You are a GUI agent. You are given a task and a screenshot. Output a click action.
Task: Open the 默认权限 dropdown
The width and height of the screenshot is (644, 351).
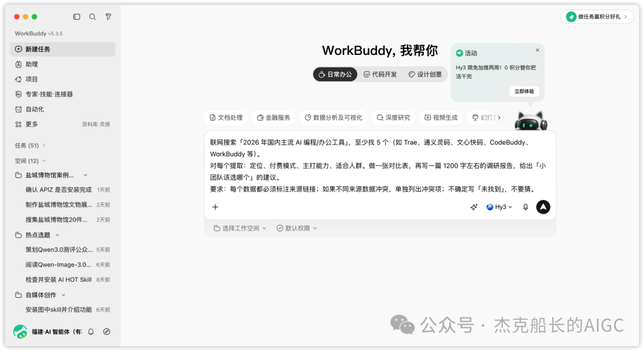point(296,228)
